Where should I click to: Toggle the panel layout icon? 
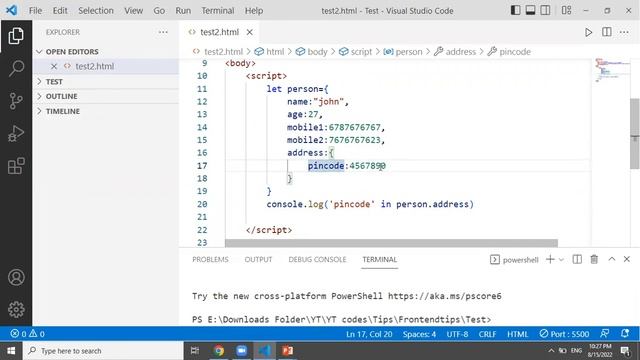coord(530,10)
